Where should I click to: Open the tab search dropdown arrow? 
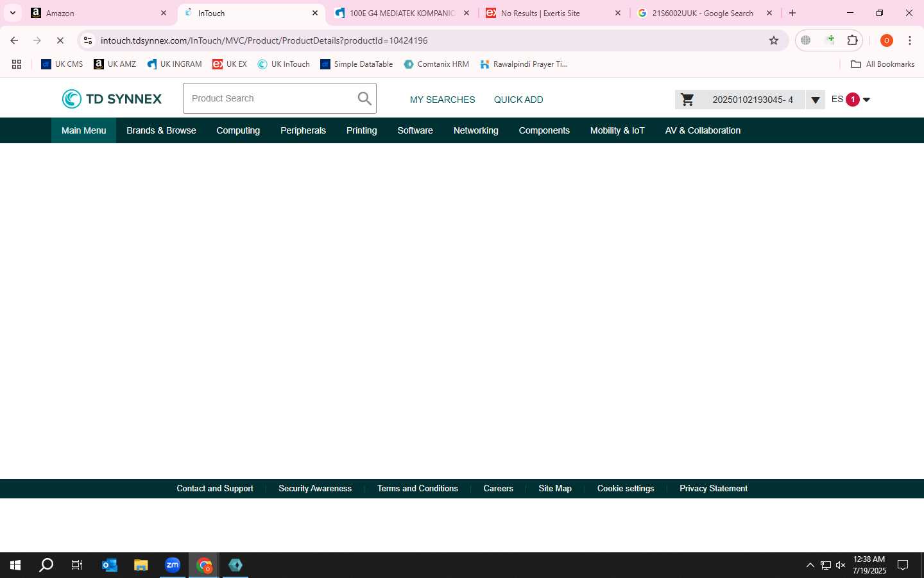click(12, 13)
